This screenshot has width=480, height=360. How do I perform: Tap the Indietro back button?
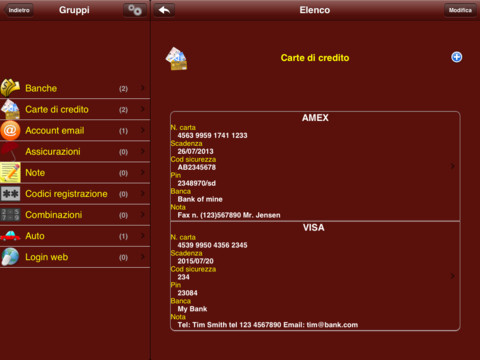coord(19,10)
